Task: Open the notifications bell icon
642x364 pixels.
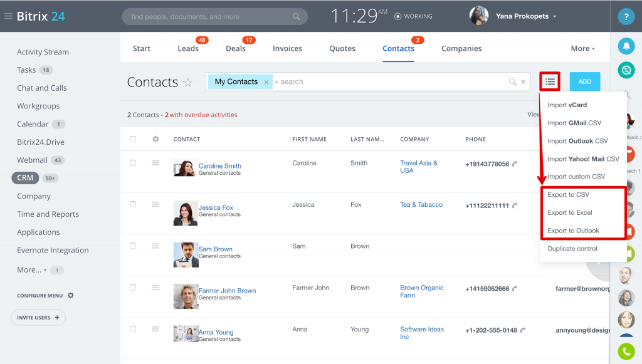Action: coord(626,46)
